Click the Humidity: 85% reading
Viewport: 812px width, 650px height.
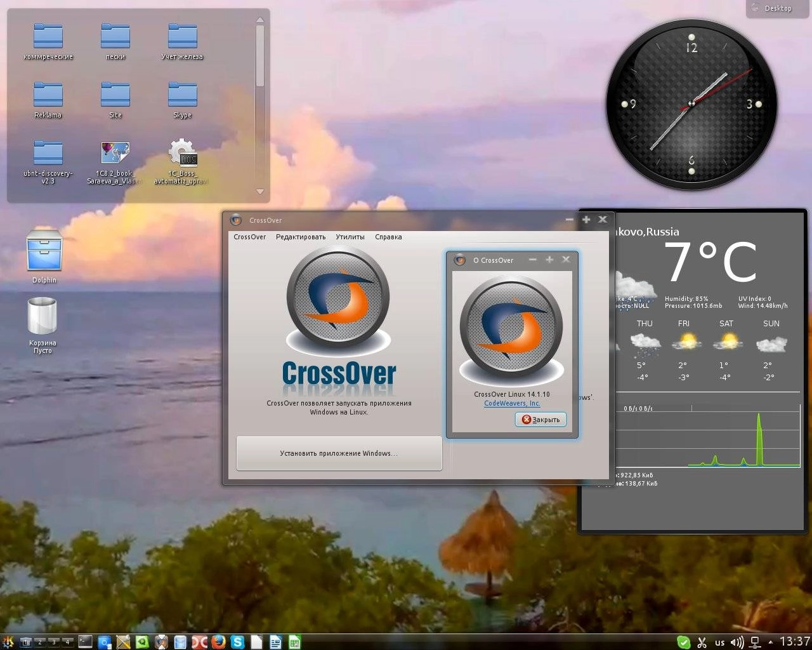coord(686,298)
